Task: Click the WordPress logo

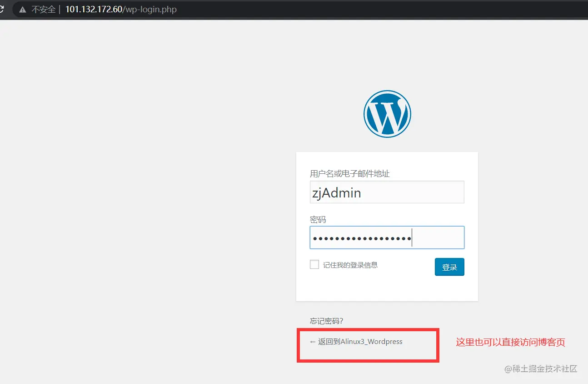Action: 387,114
